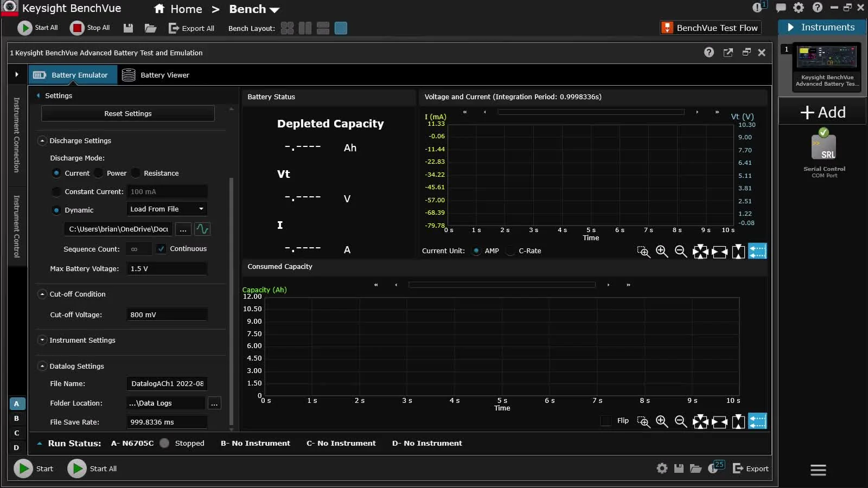868x488 pixels.
Task: Select the Constant Current option
Action: (x=56, y=191)
